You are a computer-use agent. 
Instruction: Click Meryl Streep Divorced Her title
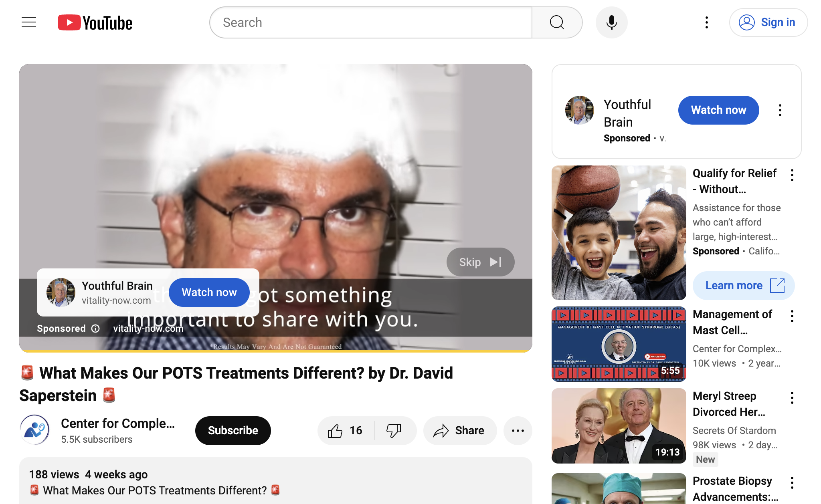point(729,404)
